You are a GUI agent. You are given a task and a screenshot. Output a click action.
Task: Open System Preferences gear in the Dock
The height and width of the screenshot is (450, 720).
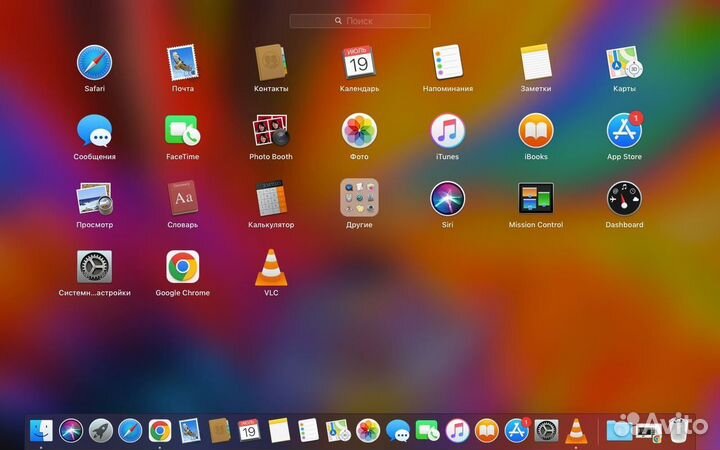[x=546, y=432]
